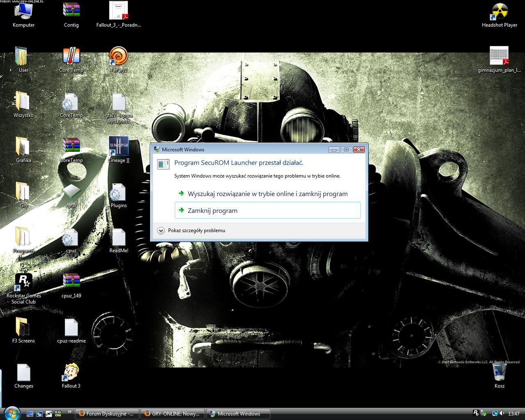The width and height of the screenshot is (525, 420).
Task: Open the User folder icon
Action: 23,60
